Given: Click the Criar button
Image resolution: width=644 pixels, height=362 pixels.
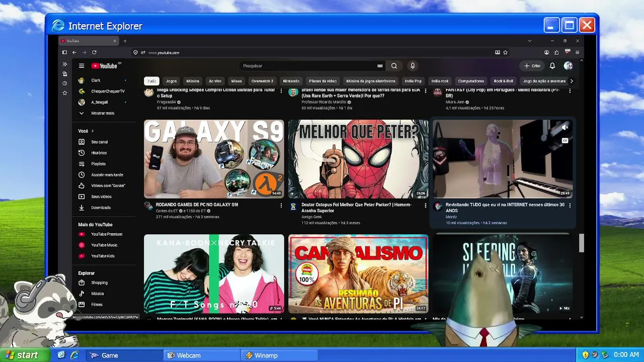Looking at the screenshot, I should pyautogui.click(x=532, y=66).
